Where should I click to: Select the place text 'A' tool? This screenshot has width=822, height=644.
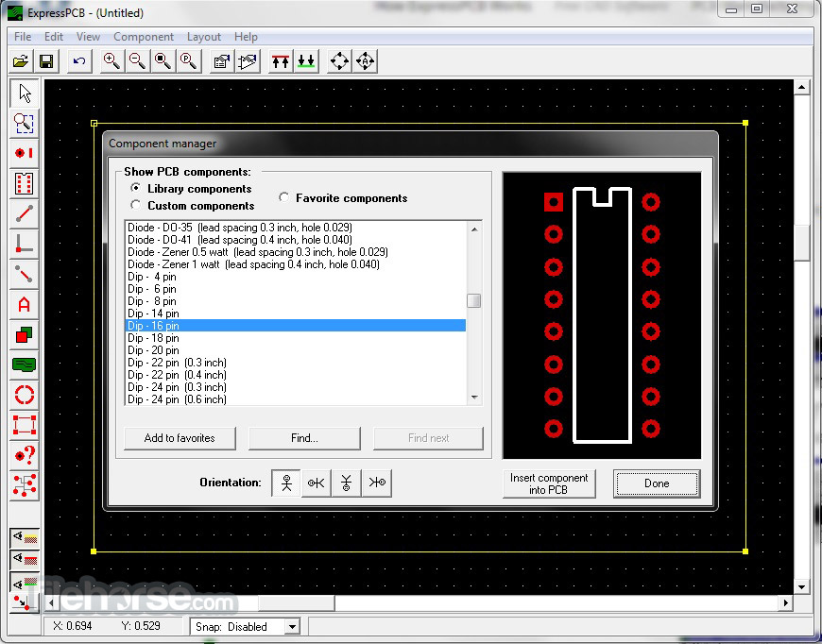25,304
